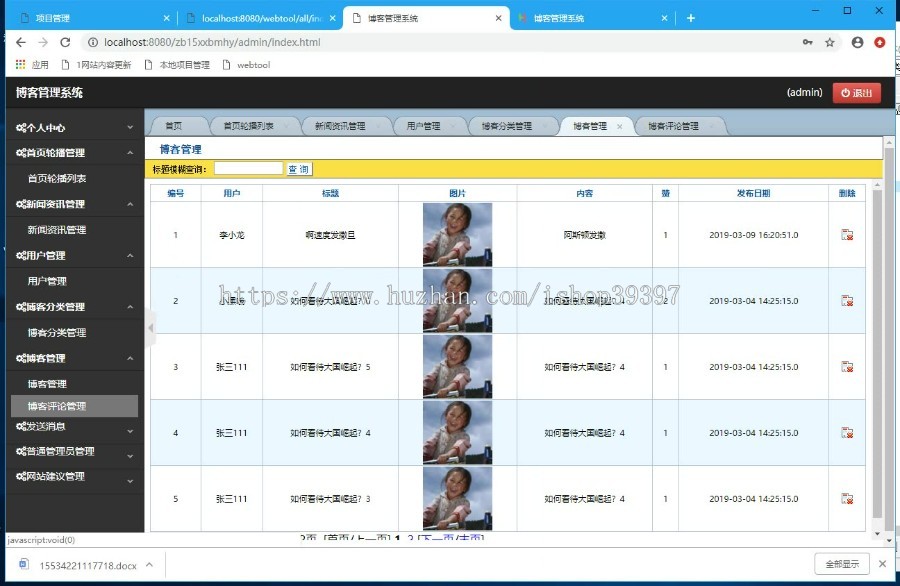
Task: Focus the 标题模糊查询 input field
Action: click(x=249, y=168)
